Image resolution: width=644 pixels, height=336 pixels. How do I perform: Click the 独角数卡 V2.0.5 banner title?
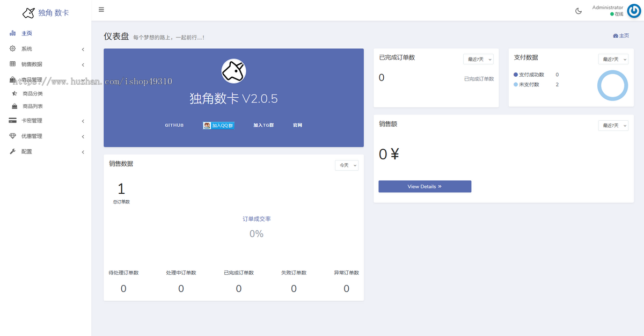[x=233, y=99]
